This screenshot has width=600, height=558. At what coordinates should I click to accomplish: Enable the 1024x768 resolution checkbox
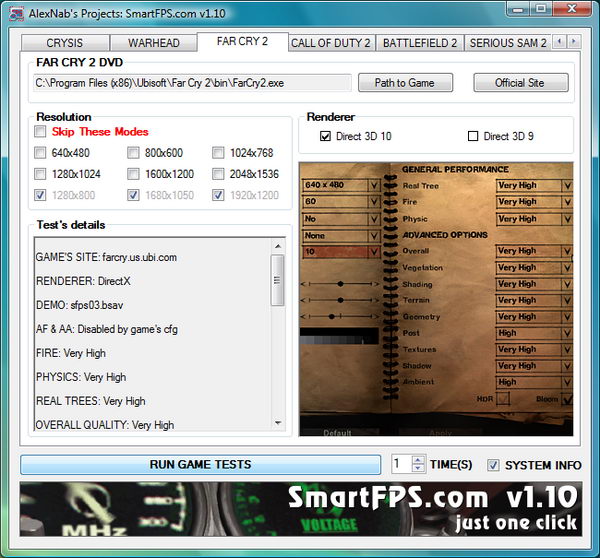pos(218,153)
